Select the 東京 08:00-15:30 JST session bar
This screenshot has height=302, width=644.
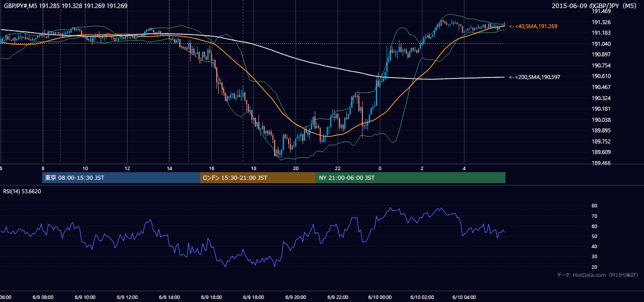[x=121, y=178]
